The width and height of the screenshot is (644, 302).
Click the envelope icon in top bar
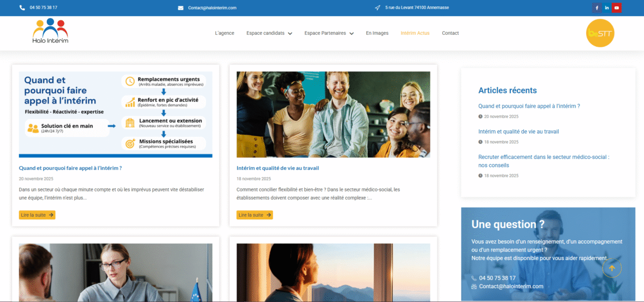tap(181, 8)
